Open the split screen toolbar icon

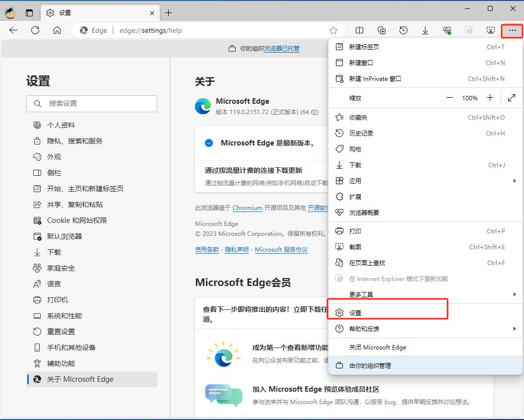[360, 30]
